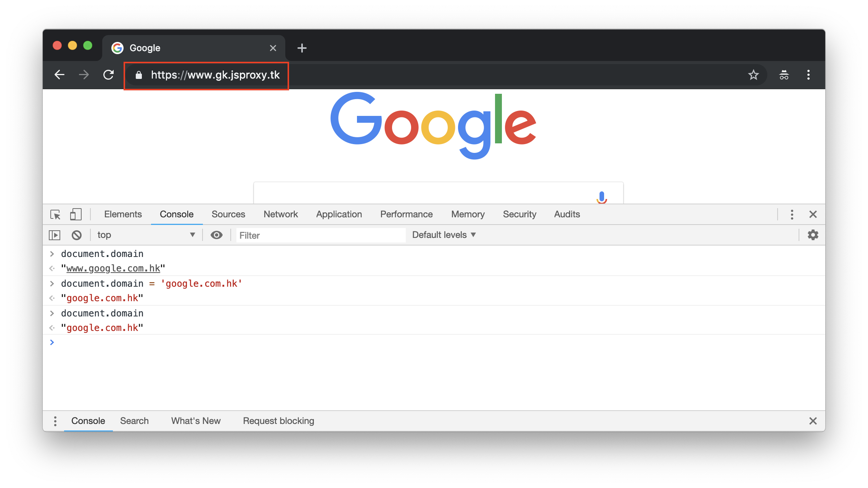
Task: Expand the Default levels dropdown
Action: tap(444, 235)
